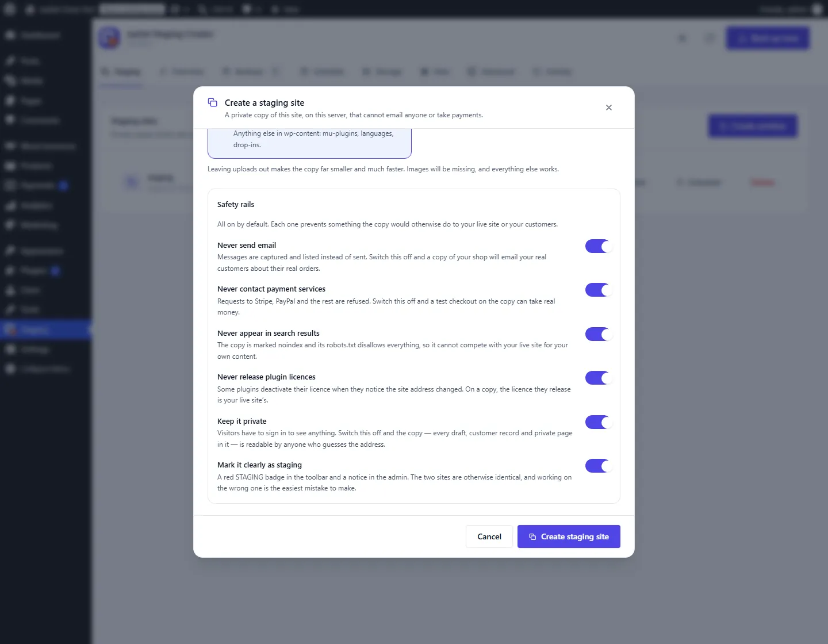
Task: Close the Create a staging site dialog
Action: point(609,108)
